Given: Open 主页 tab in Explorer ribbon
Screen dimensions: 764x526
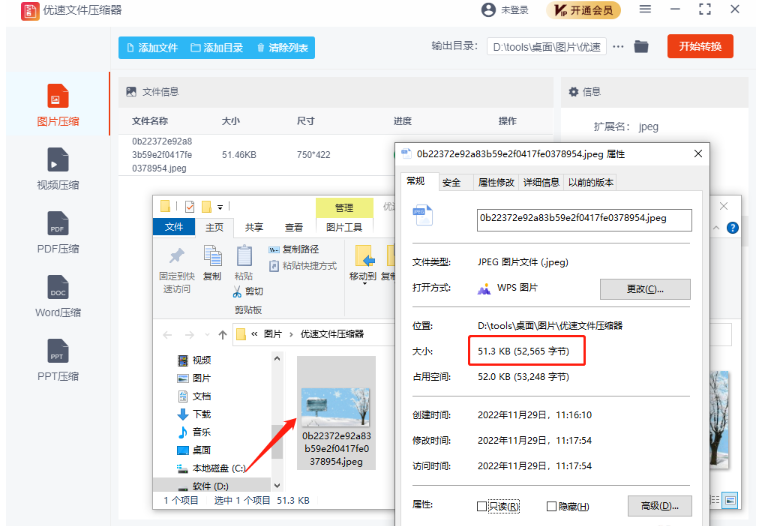Looking at the screenshot, I should [x=214, y=227].
